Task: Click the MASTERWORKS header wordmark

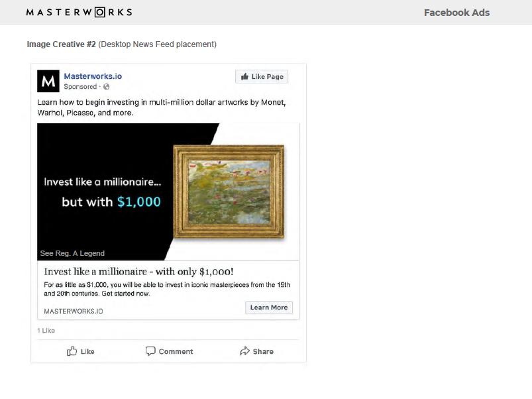Action: tap(79, 13)
